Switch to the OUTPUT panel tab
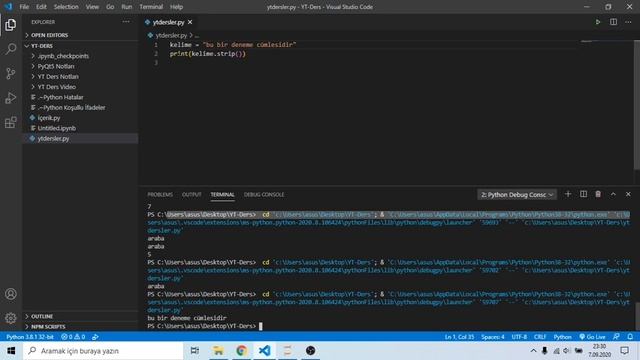The width and height of the screenshot is (640, 360). pos(191,195)
